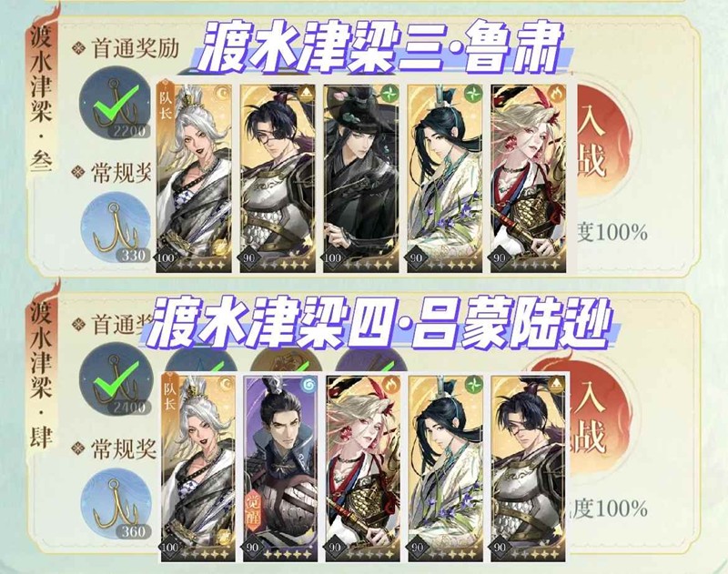The image size is (728, 574).
Task: Click the water swirl element icon on purple card
Action: [x=308, y=385]
